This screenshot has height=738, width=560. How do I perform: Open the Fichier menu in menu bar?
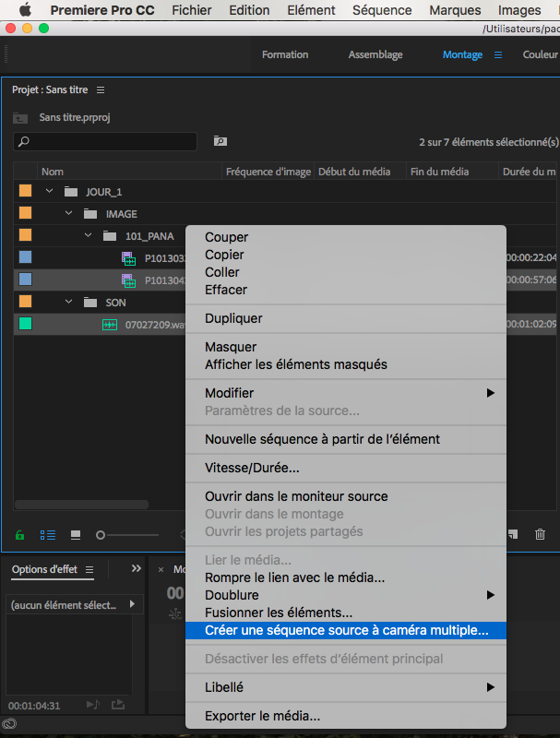coord(192,10)
